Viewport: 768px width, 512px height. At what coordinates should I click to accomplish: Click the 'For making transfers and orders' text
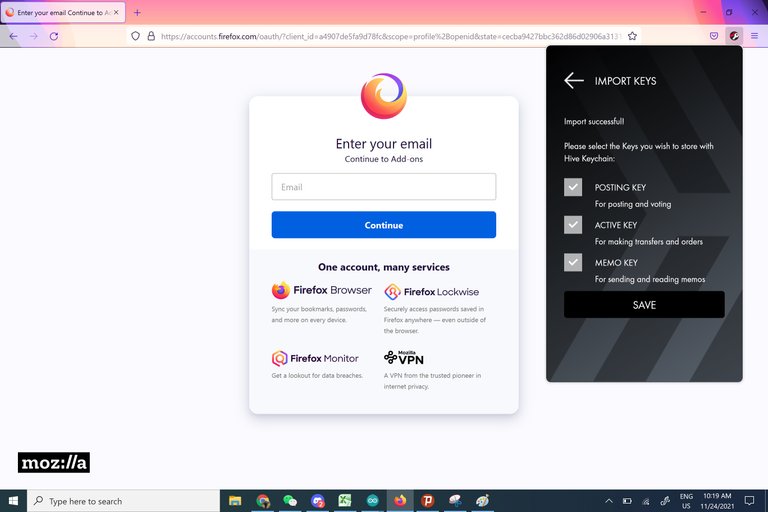tap(648, 242)
